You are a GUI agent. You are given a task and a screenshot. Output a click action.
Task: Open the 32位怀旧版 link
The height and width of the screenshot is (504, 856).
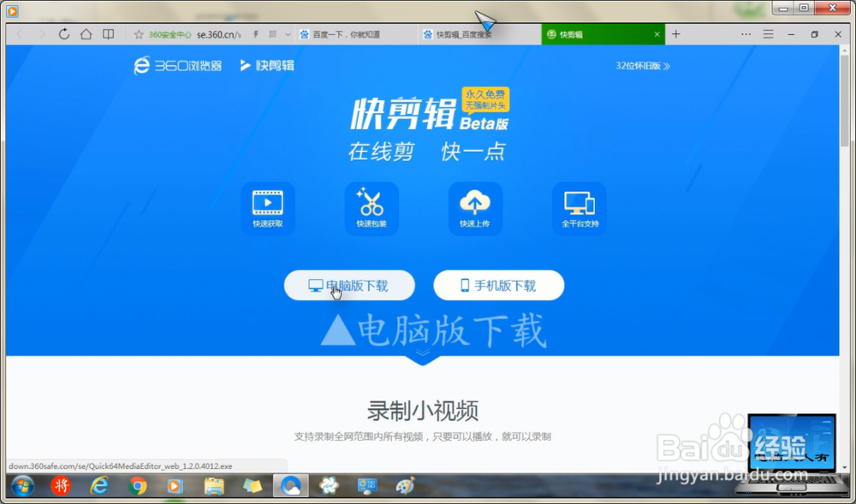pyautogui.click(x=643, y=66)
